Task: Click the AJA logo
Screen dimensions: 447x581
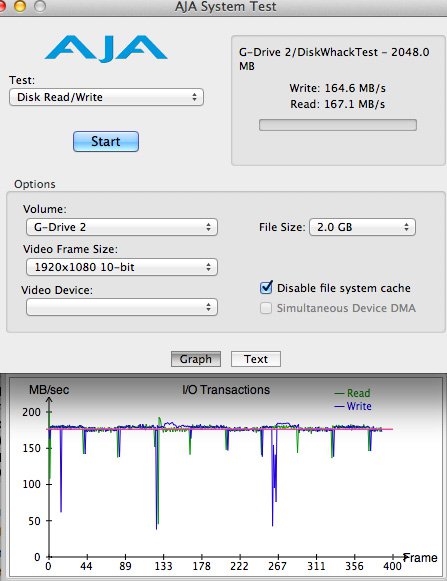Action: [x=106, y=48]
